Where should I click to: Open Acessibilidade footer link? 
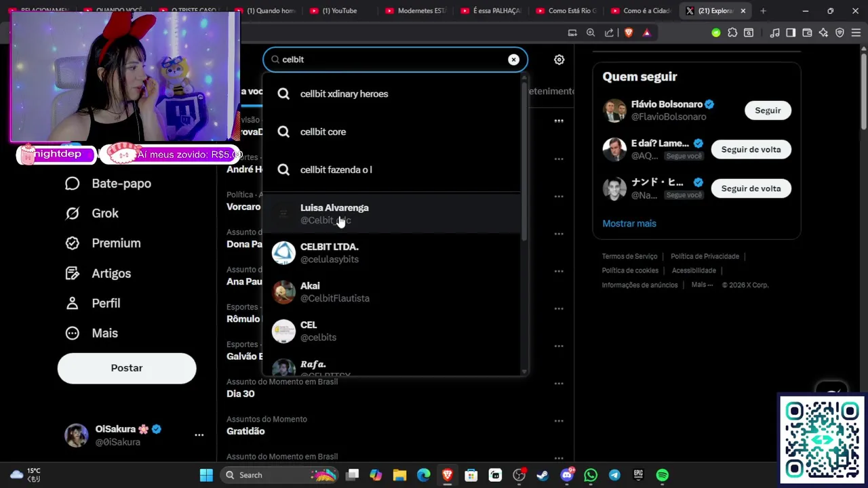click(694, 270)
